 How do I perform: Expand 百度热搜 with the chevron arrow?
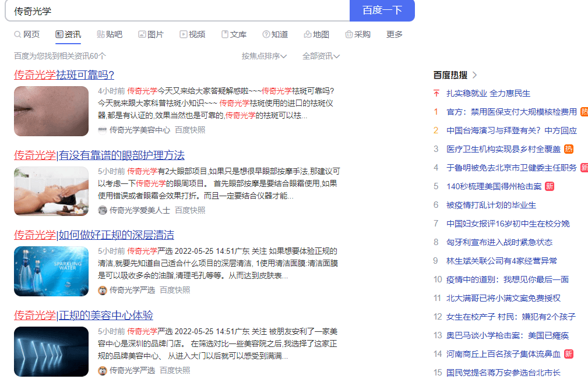point(475,75)
